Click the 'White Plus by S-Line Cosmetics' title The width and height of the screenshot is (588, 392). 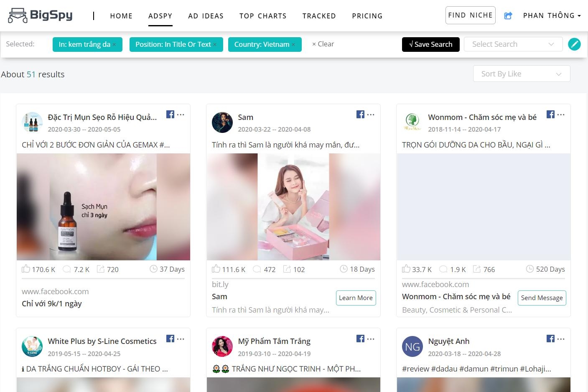[x=102, y=341]
